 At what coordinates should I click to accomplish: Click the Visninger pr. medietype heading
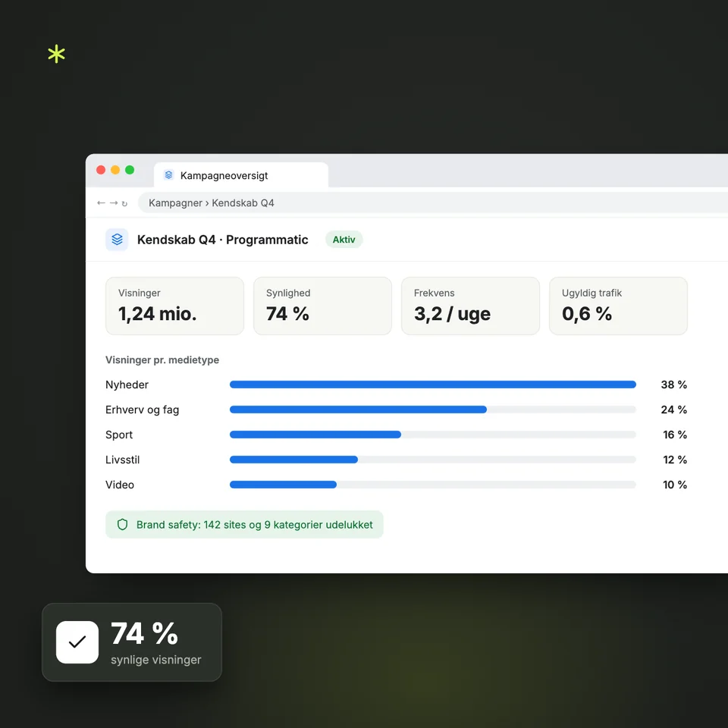[162, 359]
